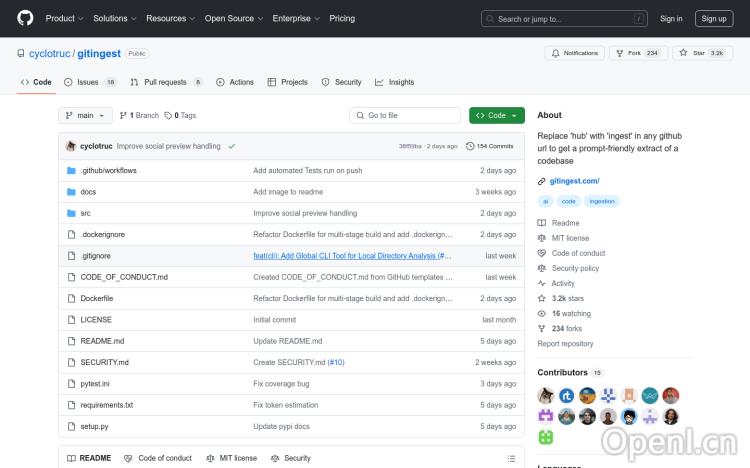750x468 pixels.
Task: Expand the Product menu in header
Action: pyautogui.click(x=64, y=18)
